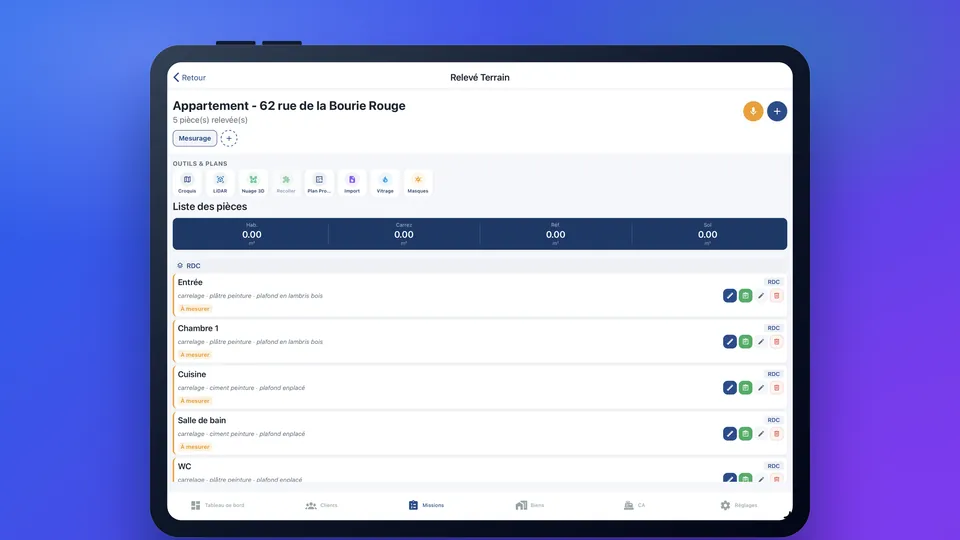
Task: Click the 5 pièce(s) relevée(s) subtitle
Action: coord(210,120)
